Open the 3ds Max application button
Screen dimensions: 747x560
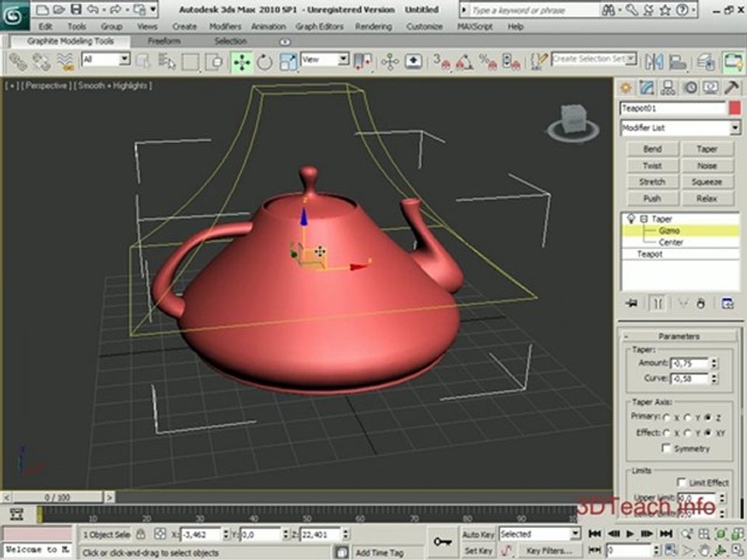[14, 16]
